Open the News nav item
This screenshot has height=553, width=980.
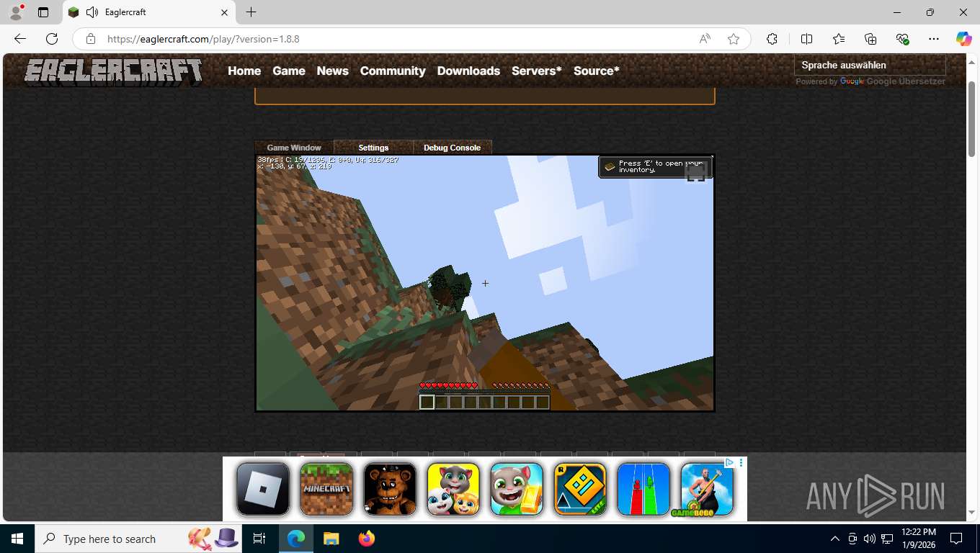click(332, 71)
